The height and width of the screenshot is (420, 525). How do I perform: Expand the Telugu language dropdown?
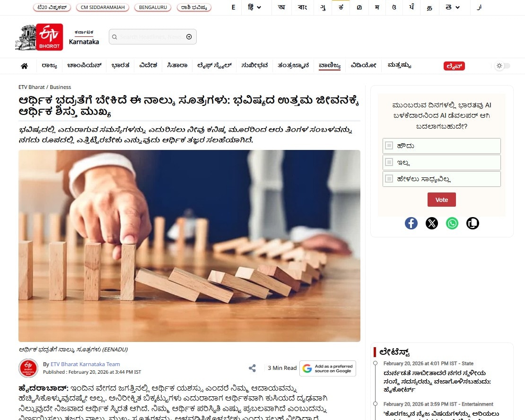pyautogui.click(x=453, y=8)
